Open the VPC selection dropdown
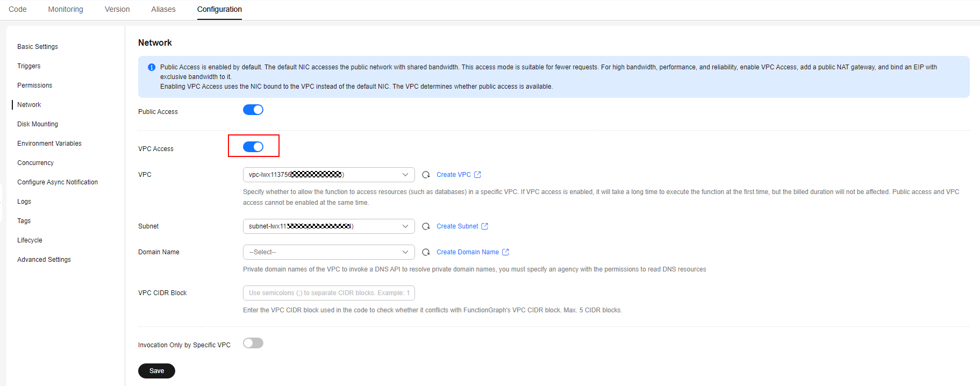The image size is (980, 386). 329,175
